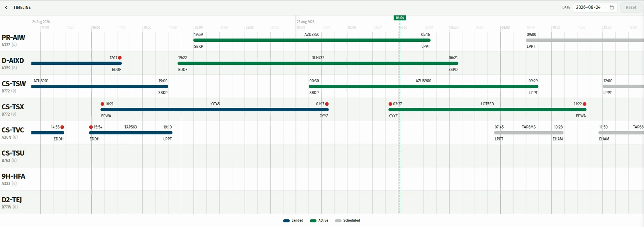Select the TAP6MS scheduled flight bar
This screenshot has height=227, width=644.
[529, 133]
